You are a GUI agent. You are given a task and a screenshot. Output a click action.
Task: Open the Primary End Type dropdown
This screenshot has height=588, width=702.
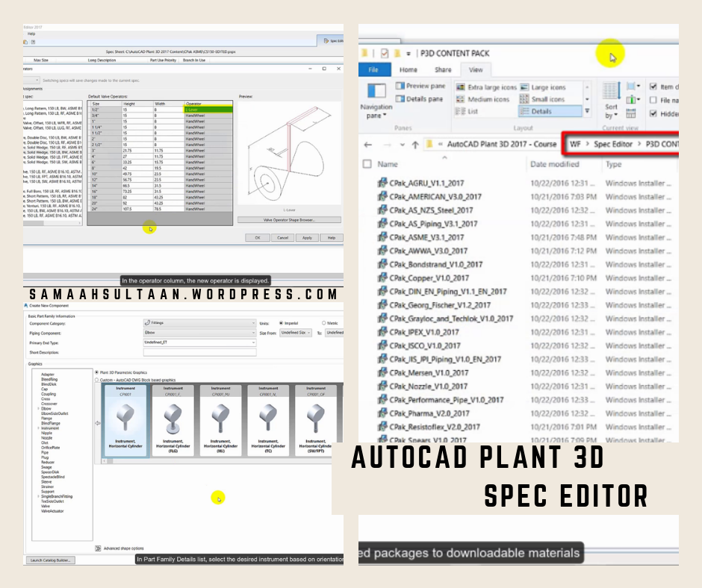199,343
